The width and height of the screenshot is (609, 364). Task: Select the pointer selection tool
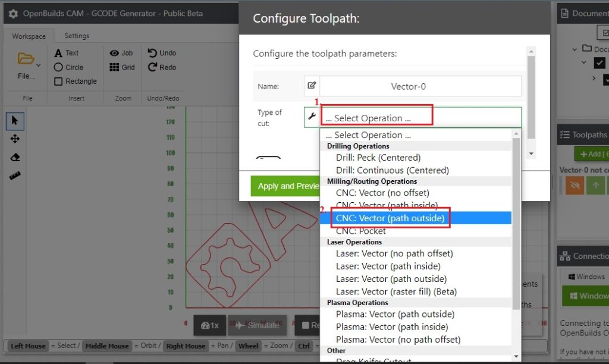[x=15, y=121]
